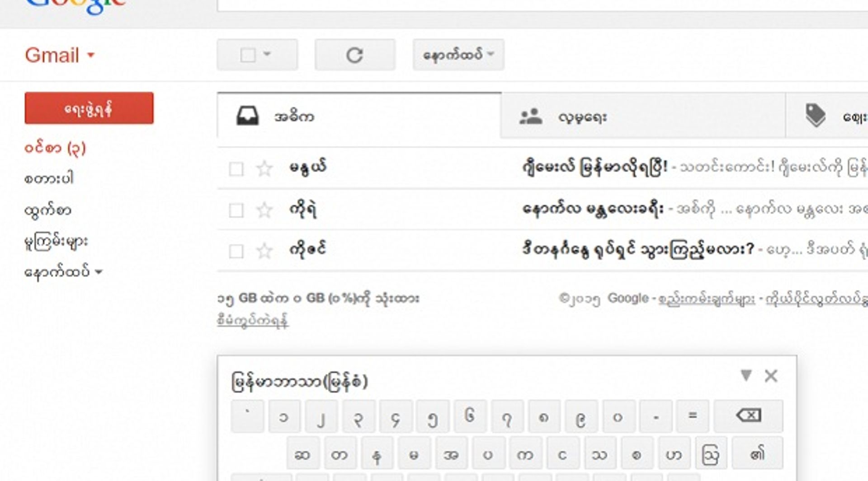Image resolution: width=868 pixels, height=481 pixels.
Task: Minimize the keyboard with the down arrow
Action: click(745, 376)
